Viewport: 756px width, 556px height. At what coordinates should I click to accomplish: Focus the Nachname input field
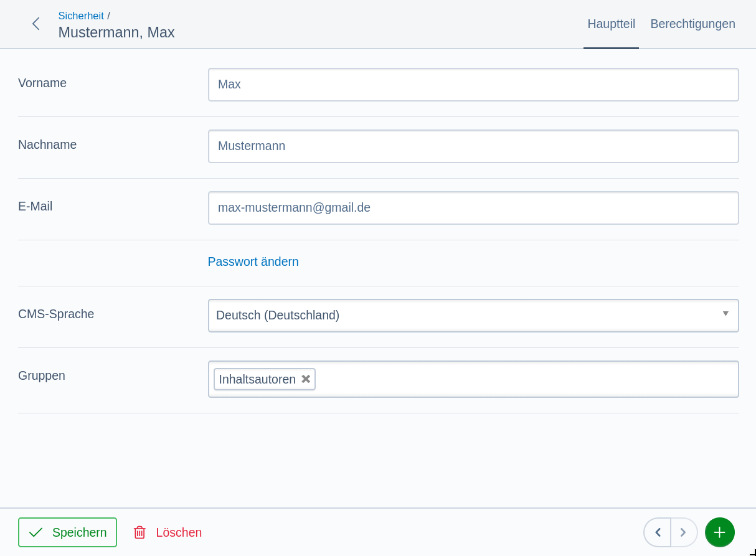pos(473,146)
